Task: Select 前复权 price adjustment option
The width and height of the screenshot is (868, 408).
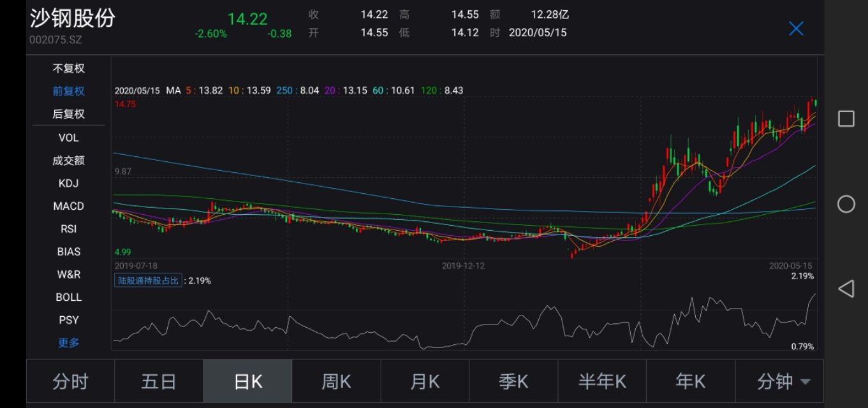Action: point(68,91)
